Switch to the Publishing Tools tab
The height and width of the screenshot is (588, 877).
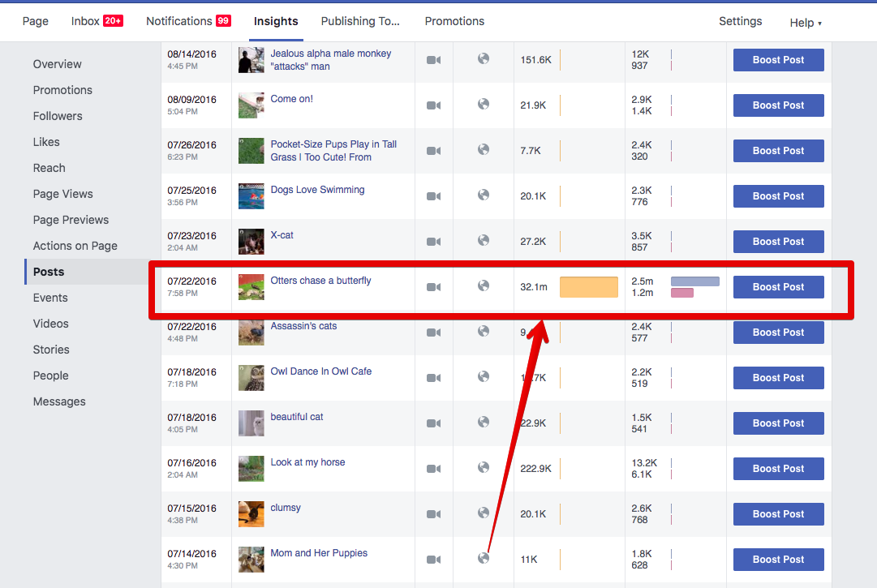click(360, 21)
